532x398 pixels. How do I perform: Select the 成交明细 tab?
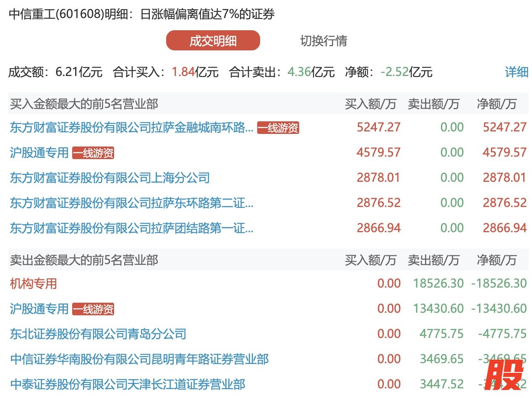[213, 41]
